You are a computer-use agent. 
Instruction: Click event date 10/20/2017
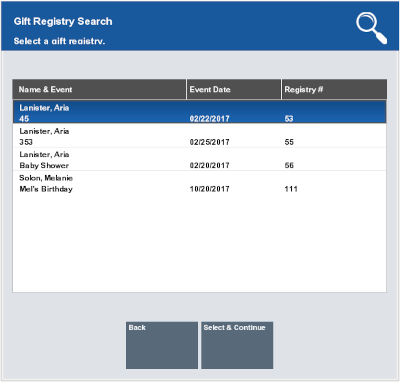210,189
